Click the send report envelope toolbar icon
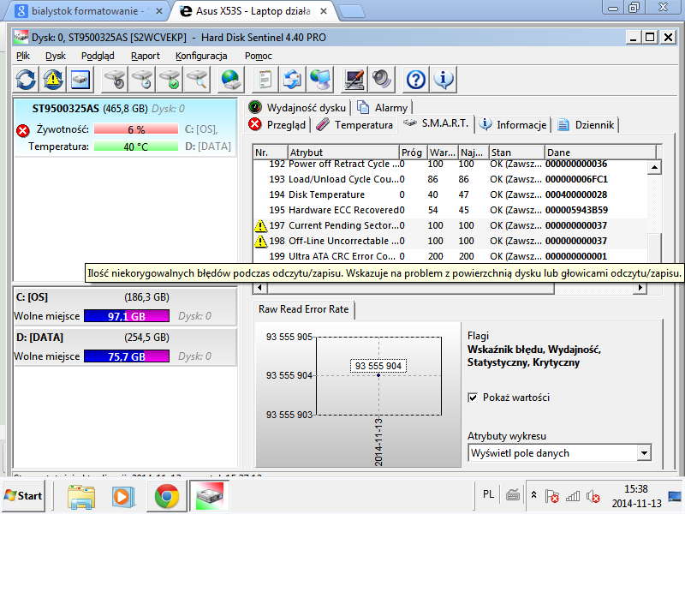 (x=292, y=80)
